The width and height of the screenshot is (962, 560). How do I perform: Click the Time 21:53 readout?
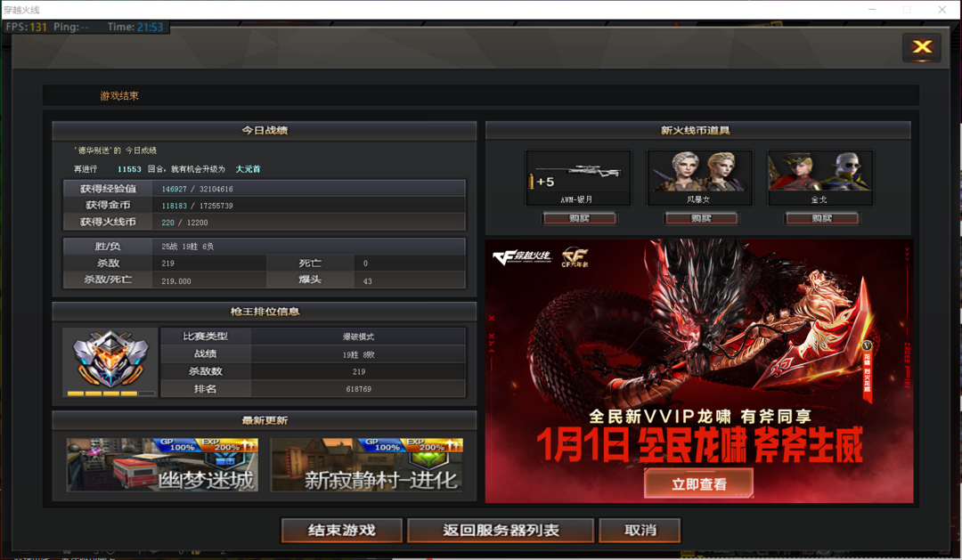coord(135,27)
